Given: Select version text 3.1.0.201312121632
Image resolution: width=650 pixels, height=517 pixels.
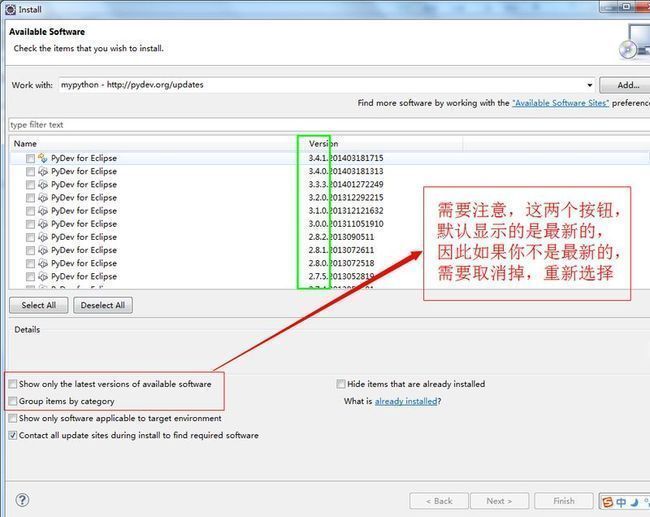Looking at the screenshot, I should 346,211.
